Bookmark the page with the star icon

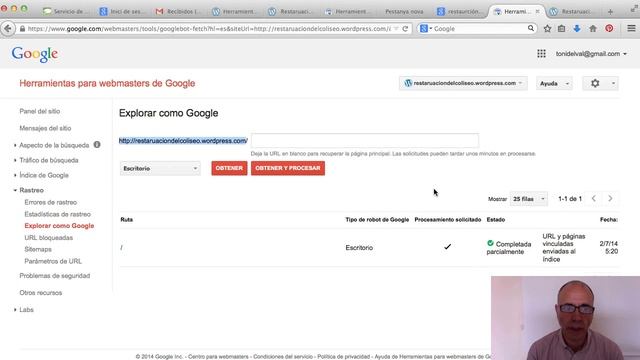tap(547, 29)
